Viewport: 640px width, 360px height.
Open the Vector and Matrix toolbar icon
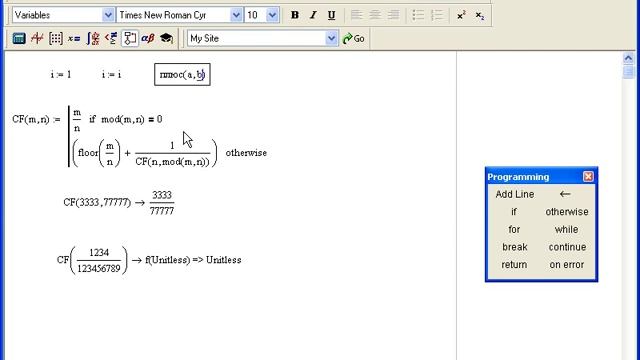[x=56, y=38]
